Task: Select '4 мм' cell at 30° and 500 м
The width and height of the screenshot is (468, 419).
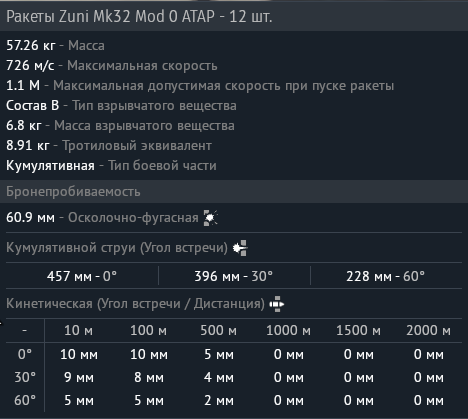Action: pos(219,378)
